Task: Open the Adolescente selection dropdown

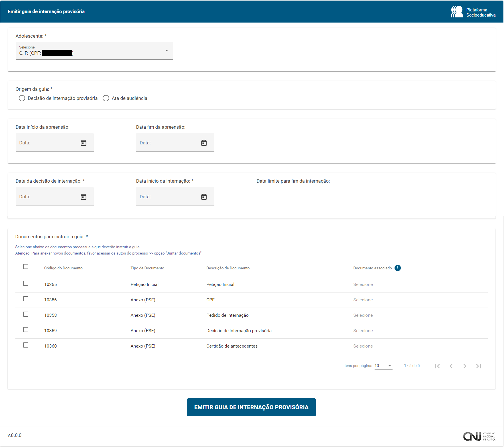Action: click(x=94, y=51)
